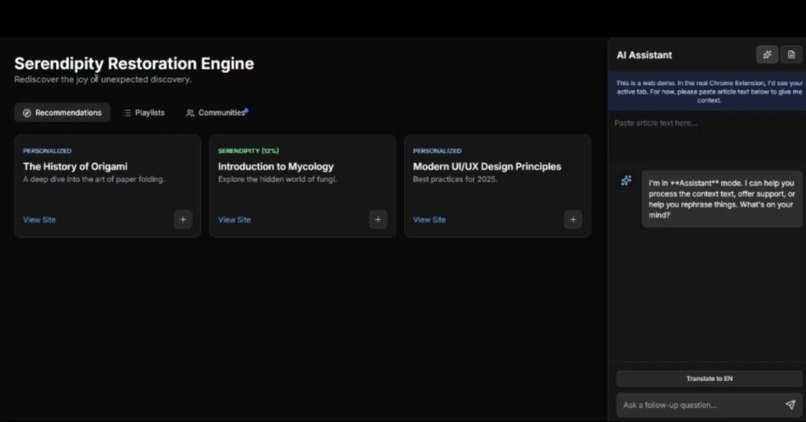Focus the Paste article text field
This screenshot has width=806, height=422.
pyautogui.click(x=707, y=136)
